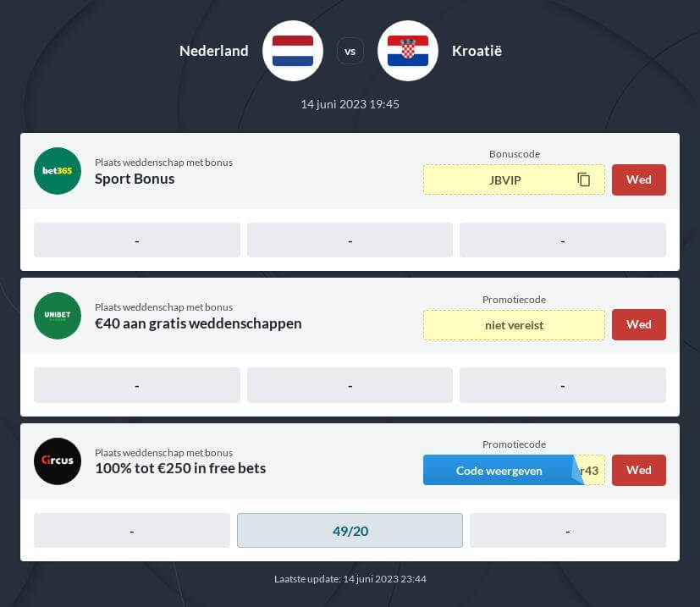
Task: Open €40 aan gratis weddenschappen offer
Action: [198, 323]
